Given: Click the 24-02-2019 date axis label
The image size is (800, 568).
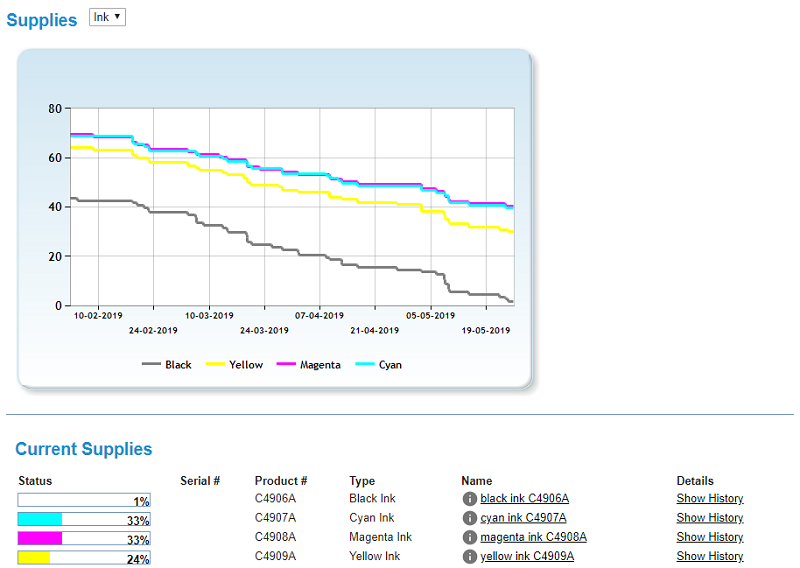Looking at the screenshot, I should point(153,331).
